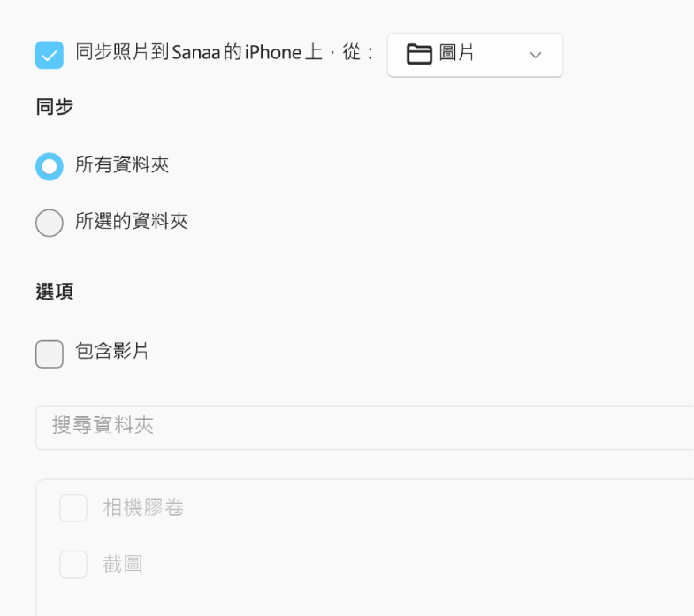Click the 圖片 text in source selector

pyautogui.click(x=457, y=53)
